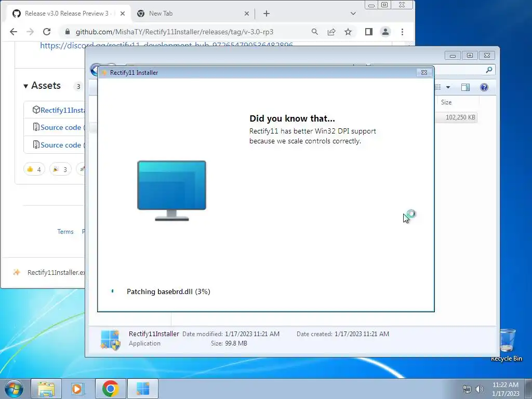
Task: Click Explorer search magnifier icon
Action: [x=489, y=70]
